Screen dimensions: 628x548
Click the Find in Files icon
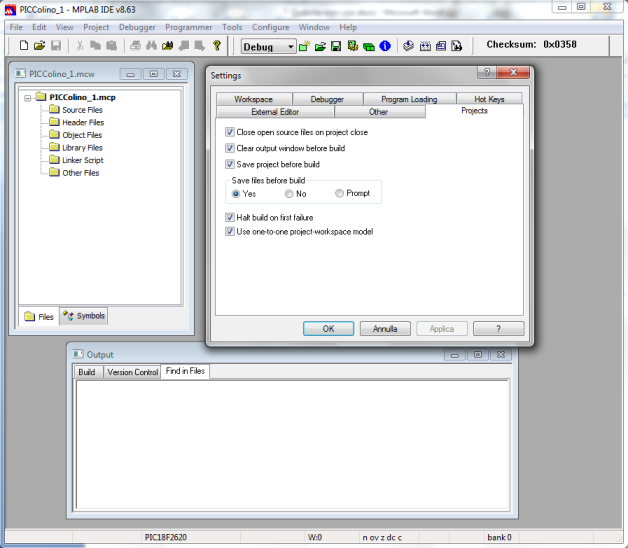[x=167, y=46]
